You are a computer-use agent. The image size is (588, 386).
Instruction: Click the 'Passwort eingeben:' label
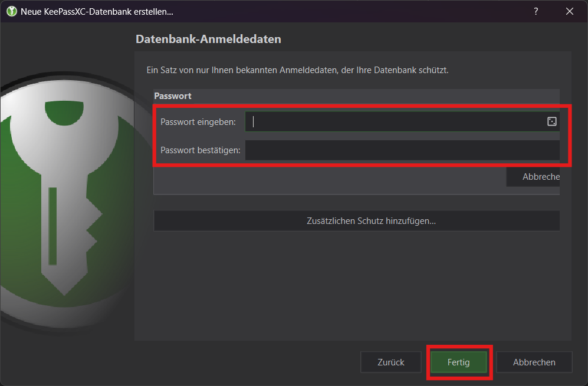tap(198, 122)
